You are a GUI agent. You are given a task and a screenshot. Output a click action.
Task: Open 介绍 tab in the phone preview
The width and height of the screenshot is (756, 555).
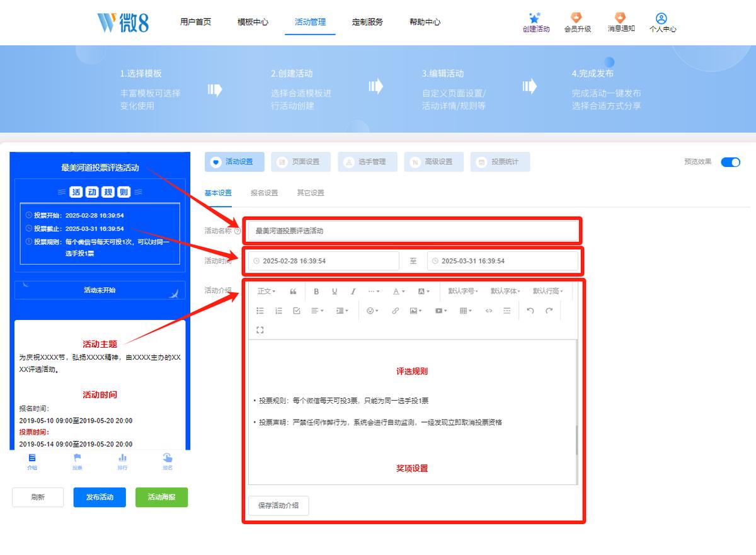[x=32, y=462]
